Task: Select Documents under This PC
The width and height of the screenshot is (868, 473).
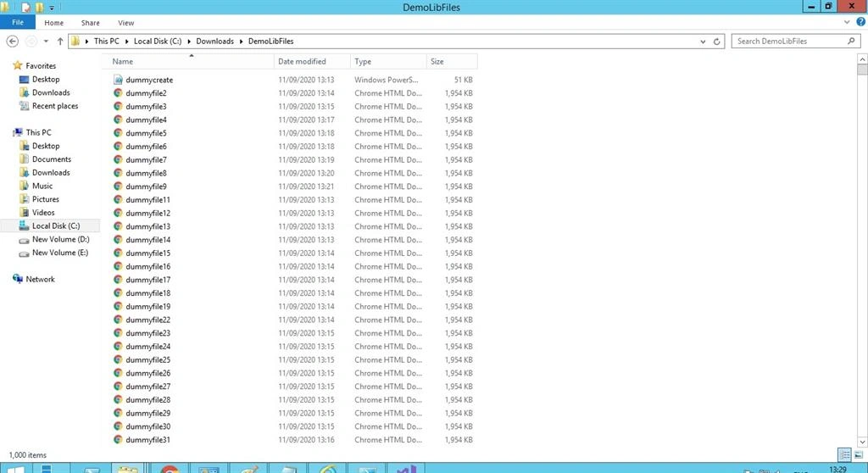Action: (52, 159)
